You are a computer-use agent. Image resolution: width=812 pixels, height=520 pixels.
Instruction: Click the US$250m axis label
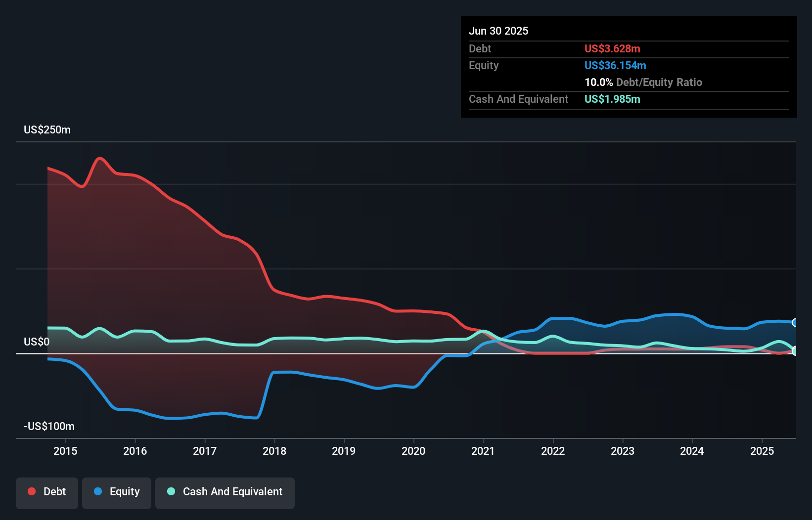[x=47, y=130]
